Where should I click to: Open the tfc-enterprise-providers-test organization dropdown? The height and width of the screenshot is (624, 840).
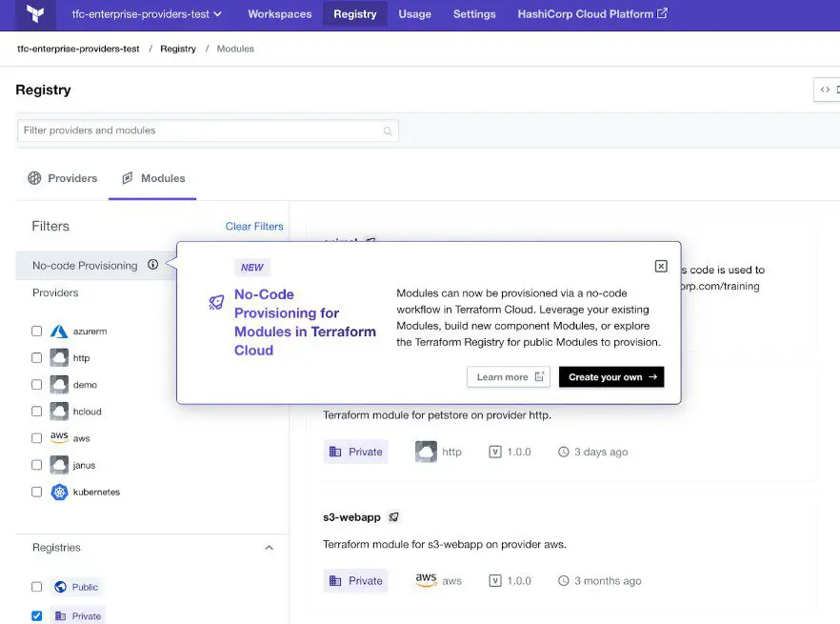tap(147, 14)
